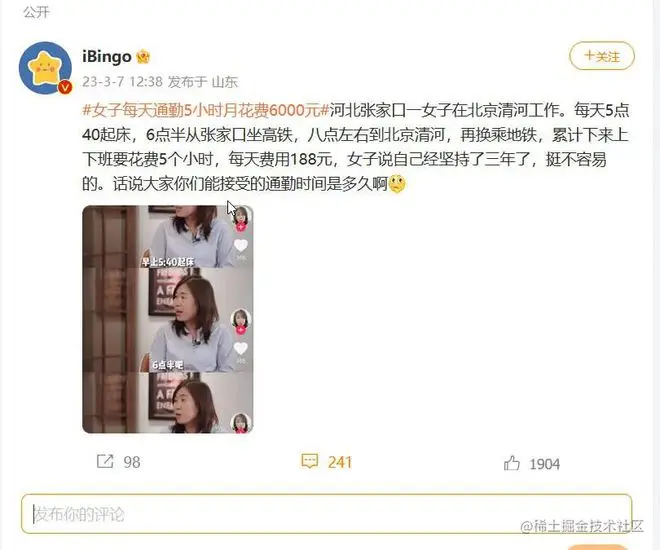Click small avatar in top video frame
The height and width of the screenshot is (550, 660).
coord(241,218)
